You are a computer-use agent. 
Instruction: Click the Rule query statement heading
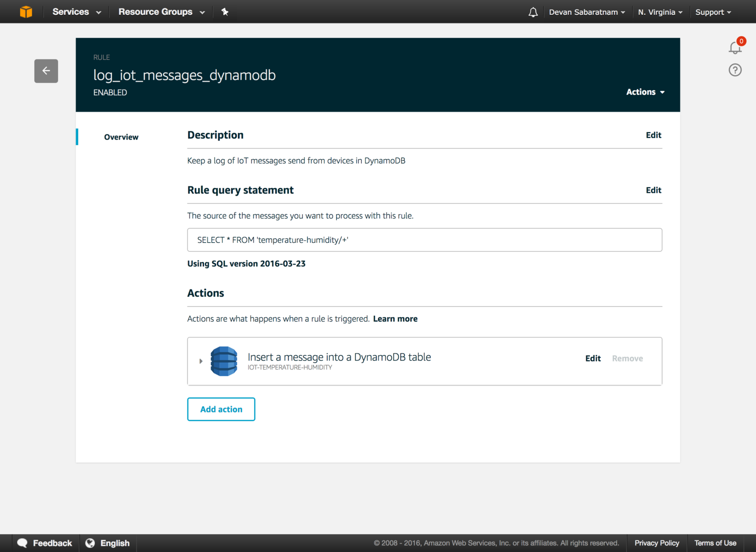[240, 190]
